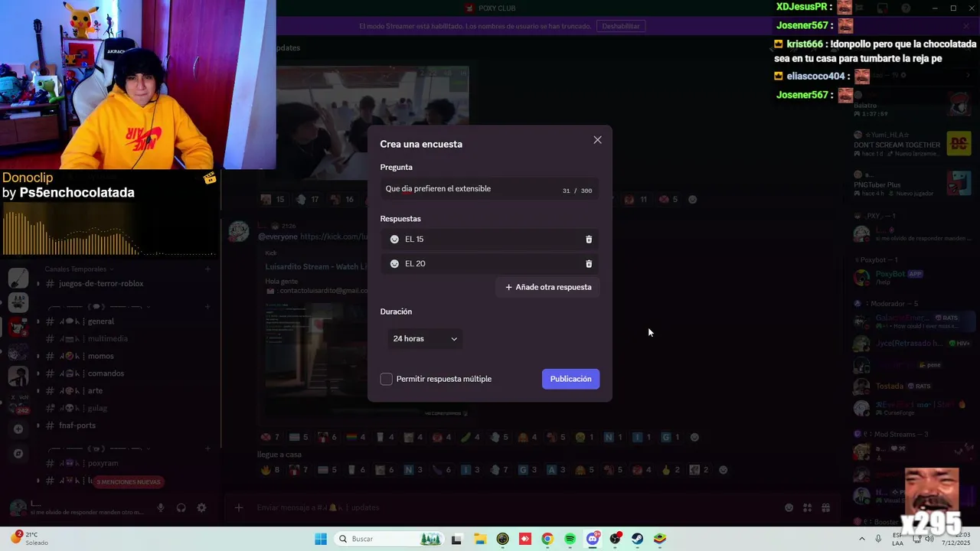980x551 pixels.
Task: Toggle deafen headphones icon in user panel
Action: point(181,508)
